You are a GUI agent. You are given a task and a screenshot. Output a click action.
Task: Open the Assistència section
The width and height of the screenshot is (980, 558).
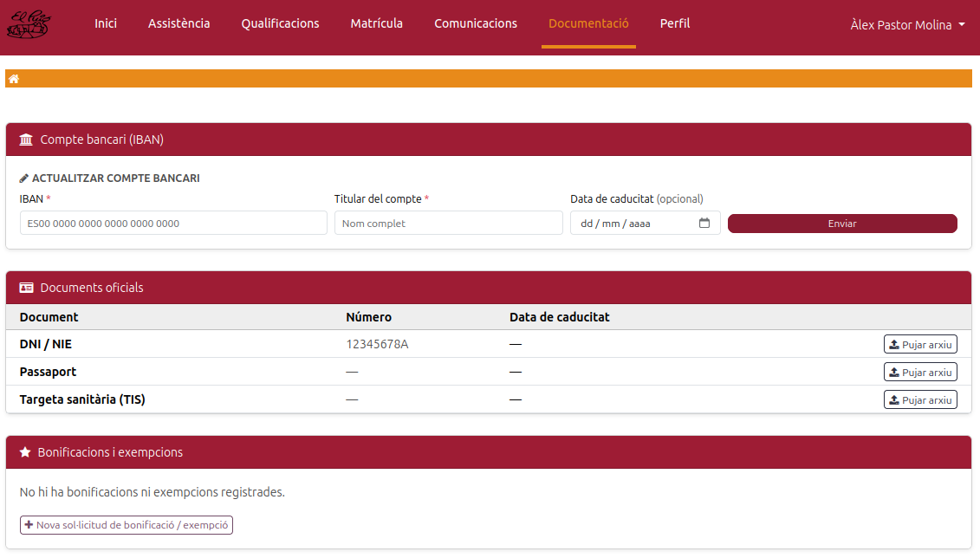click(x=178, y=23)
